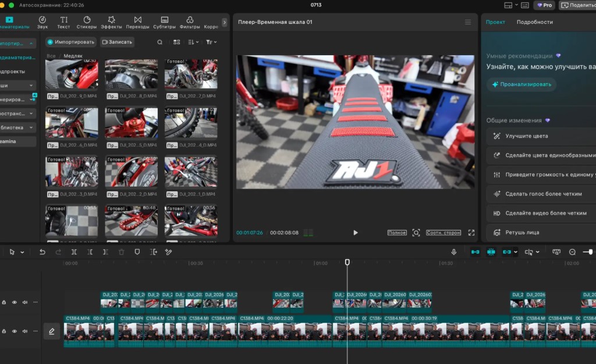
Task: Open the media filter dropdown
Action: coord(211,42)
